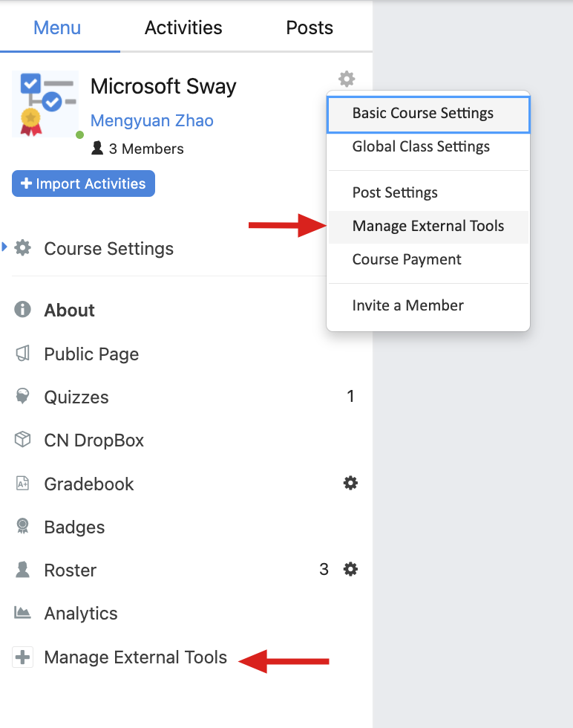Click the green online status dot
573x728 pixels.
80,135
